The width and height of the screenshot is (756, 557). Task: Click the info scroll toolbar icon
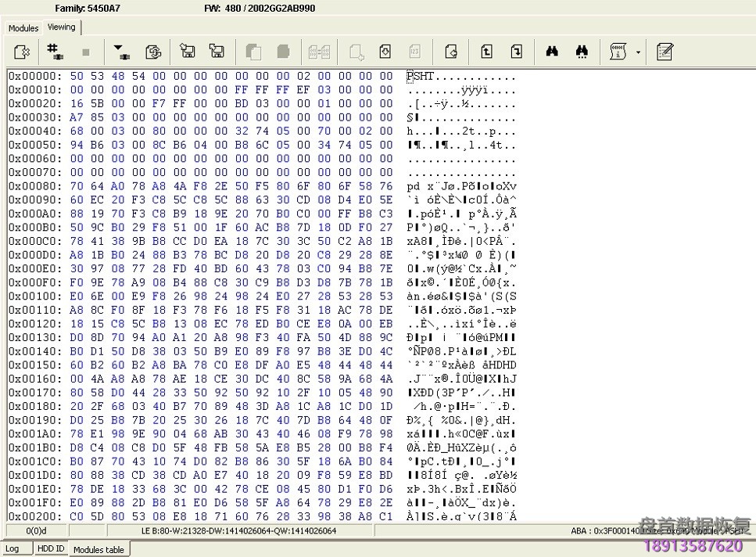point(618,52)
